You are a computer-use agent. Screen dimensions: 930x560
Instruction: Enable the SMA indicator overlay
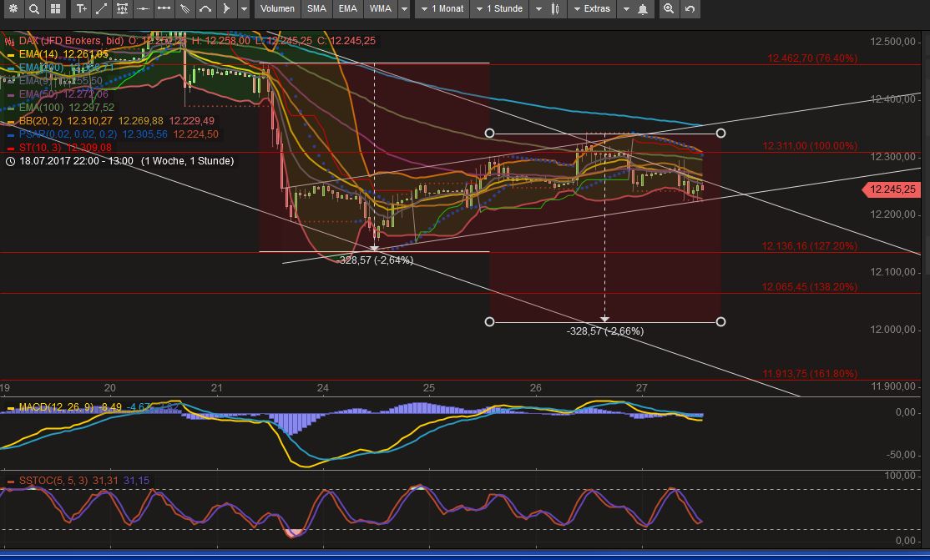pyautogui.click(x=316, y=9)
